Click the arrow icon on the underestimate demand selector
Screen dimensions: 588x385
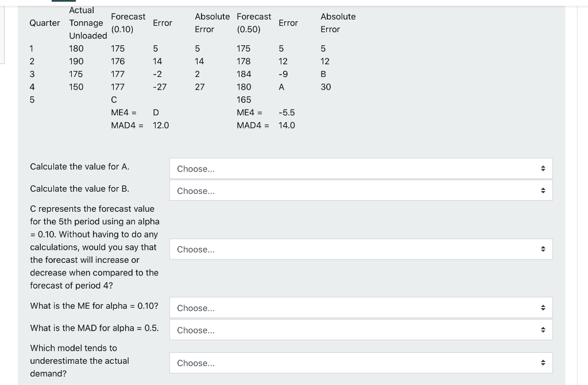(x=543, y=363)
